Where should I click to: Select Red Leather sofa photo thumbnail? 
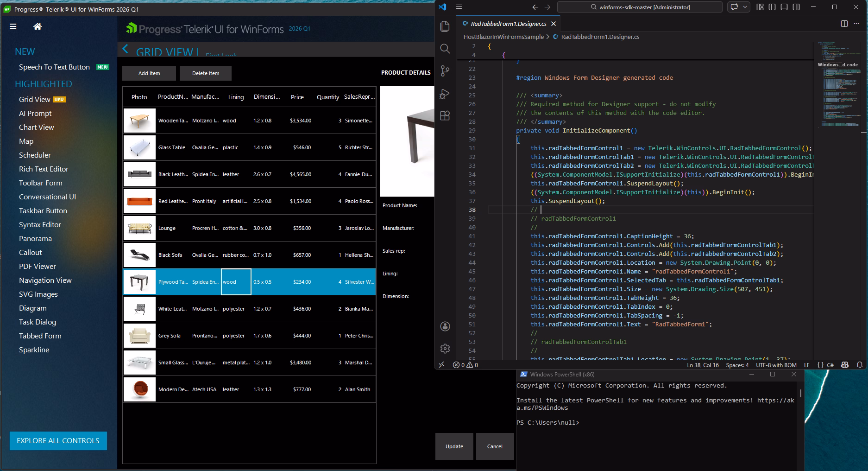tap(139, 201)
